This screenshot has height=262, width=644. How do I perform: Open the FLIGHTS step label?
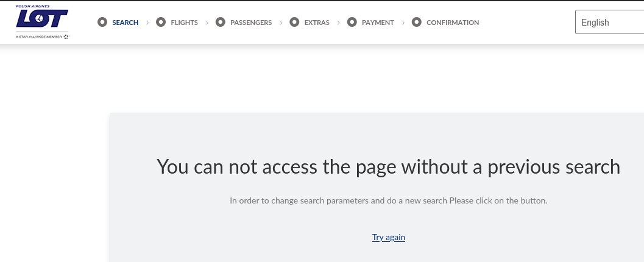(x=184, y=23)
